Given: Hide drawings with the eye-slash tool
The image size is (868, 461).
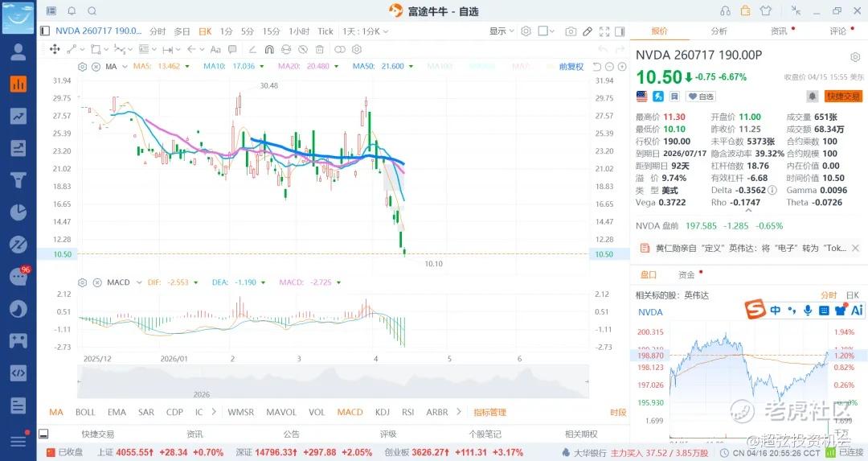Looking at the screenshot, I should [x=303, y=49].
